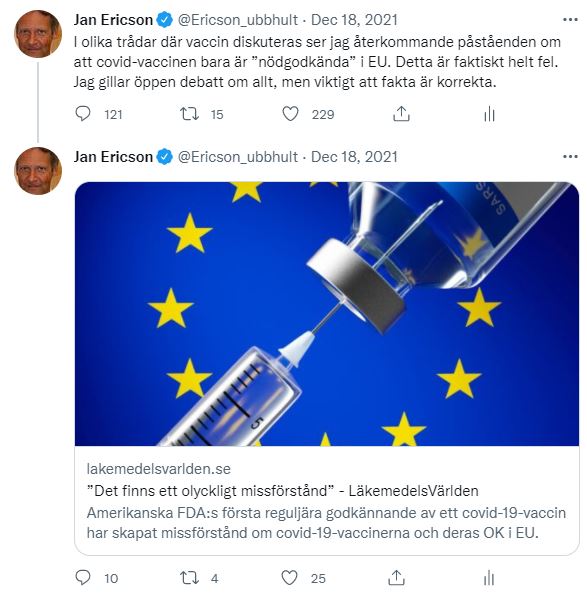Open @Ericson_ubbhult handle in second tweet
587x598 pixels.
pos(238,157)
